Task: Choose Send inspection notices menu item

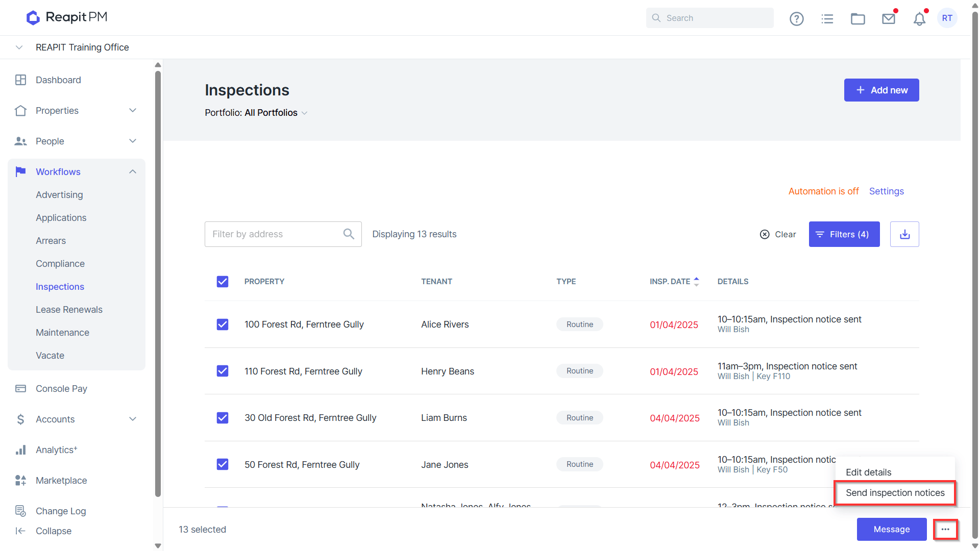Action: (895, 493)
